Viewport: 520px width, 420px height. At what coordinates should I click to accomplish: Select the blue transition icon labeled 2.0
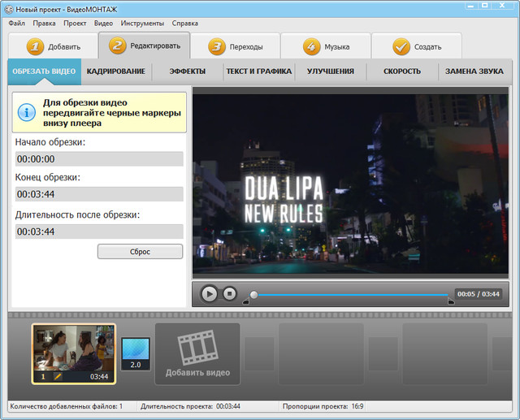click(x=136, y=354)
